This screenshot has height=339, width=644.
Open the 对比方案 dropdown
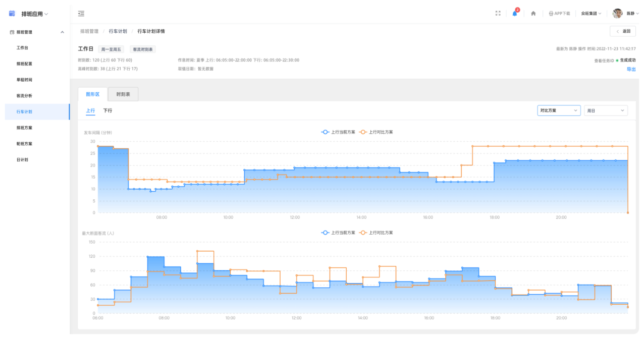(559, 110)
